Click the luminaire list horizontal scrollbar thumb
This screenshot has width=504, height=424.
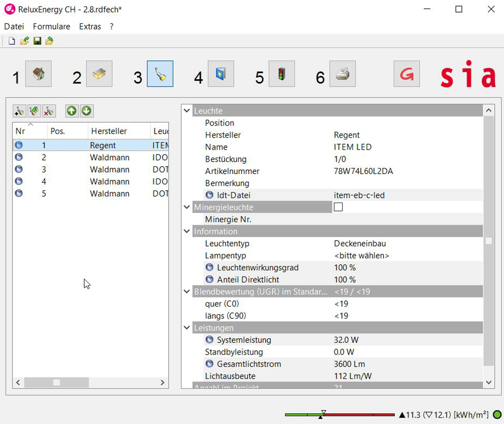[x=56, y=382]
